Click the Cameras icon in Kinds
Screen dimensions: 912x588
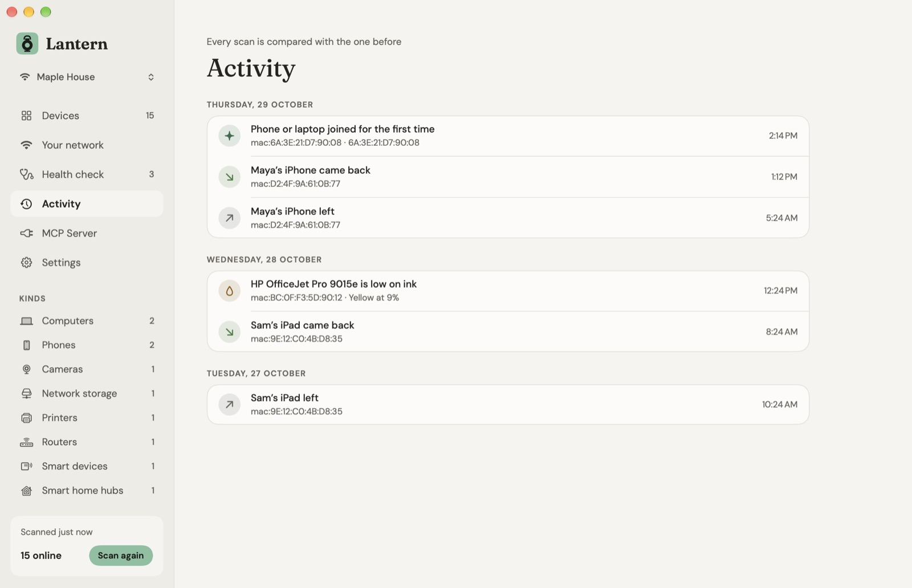(26, 369)
